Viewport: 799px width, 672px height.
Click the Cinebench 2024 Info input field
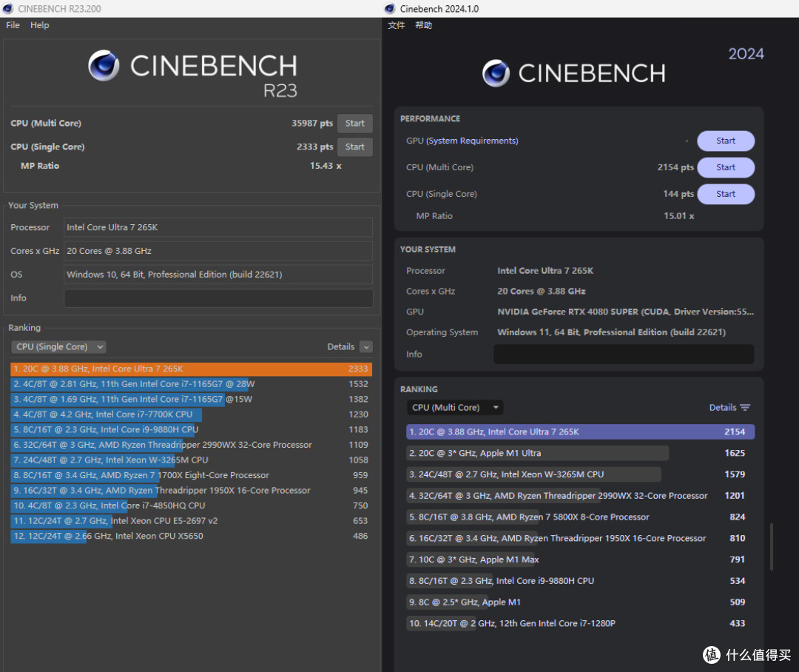pos(624,354)
